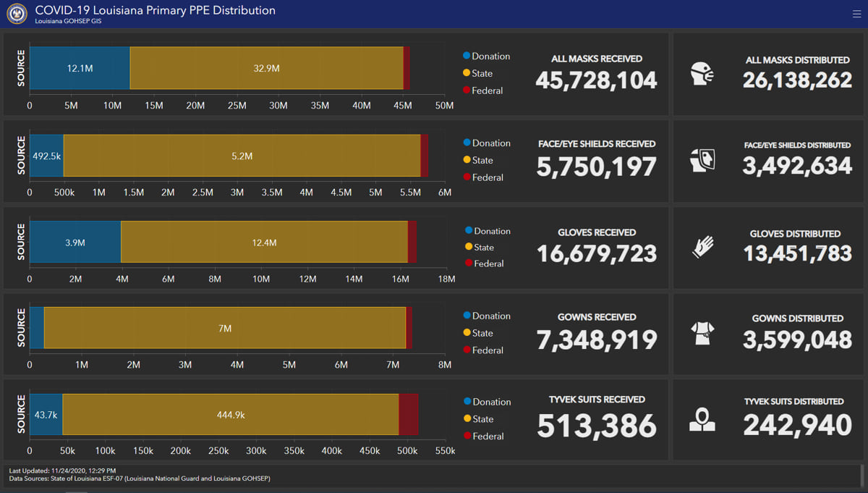
Task: Click the vertical scrollbar beside the footer
Action: (861, 475)
